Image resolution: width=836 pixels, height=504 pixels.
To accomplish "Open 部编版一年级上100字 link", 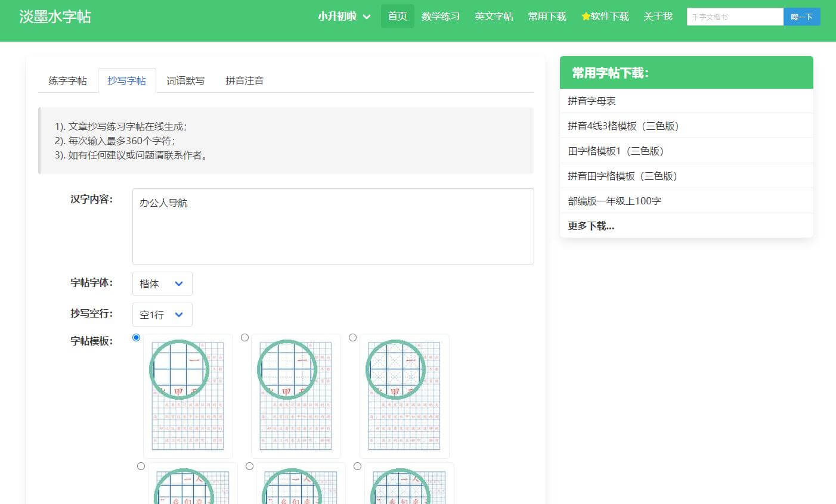I will (x=614, y=201).
